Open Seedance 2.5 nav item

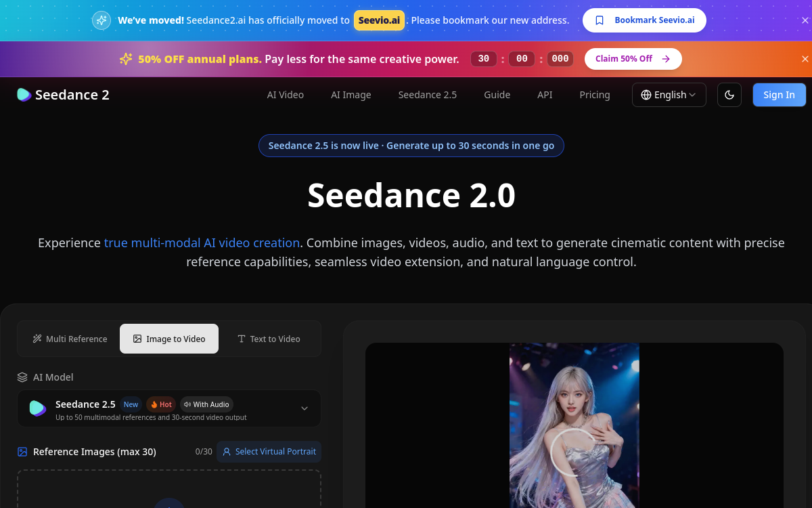[428, 95]
